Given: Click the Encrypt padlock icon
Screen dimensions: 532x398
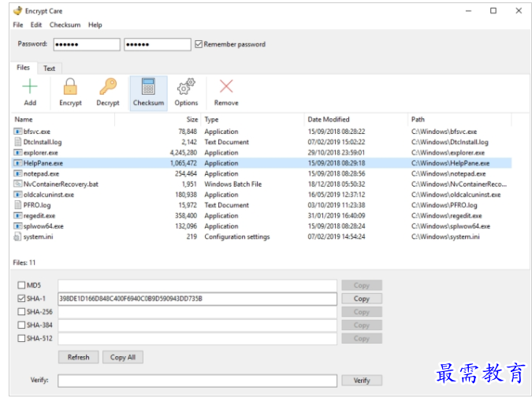Looking at the screenshot, I should (70, 87).
